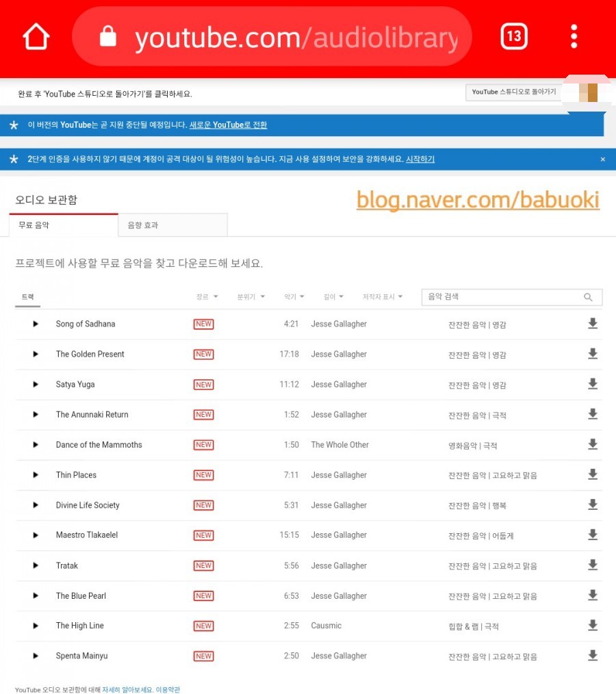Download Divine Life Society
The image size is (616, 694).
click(593, 504)
